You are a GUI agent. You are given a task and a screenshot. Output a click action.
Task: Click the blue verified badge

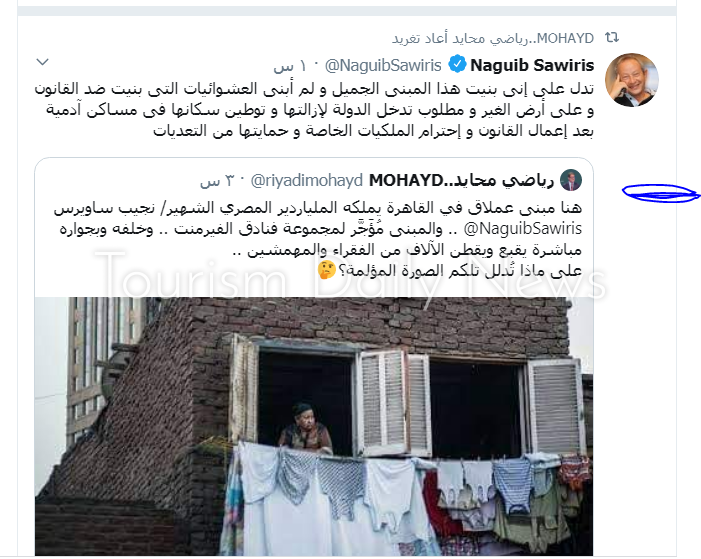(457, 65)
